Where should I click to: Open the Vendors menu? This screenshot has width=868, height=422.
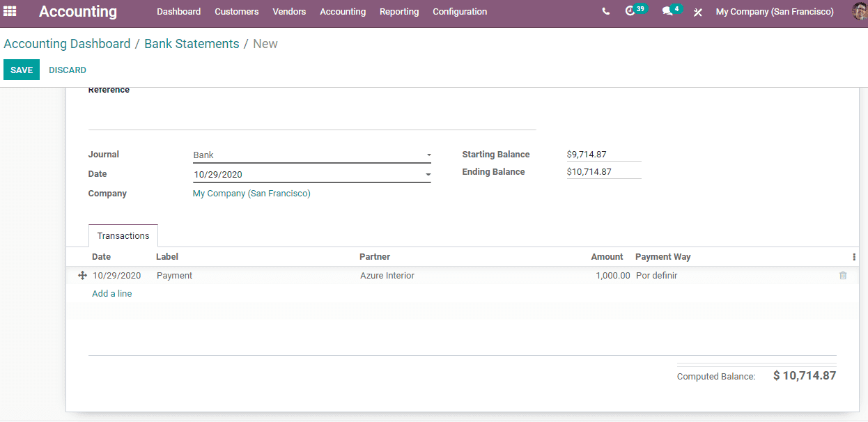tap(289, 12)
